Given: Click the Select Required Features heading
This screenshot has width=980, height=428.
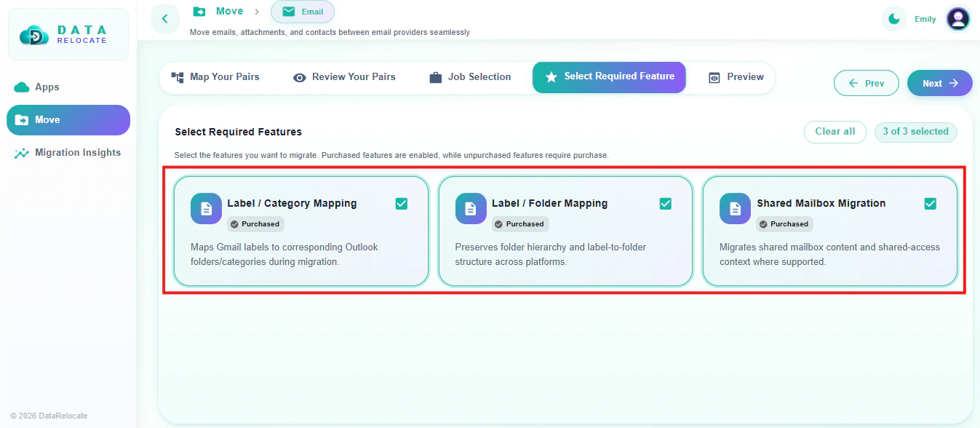Looking at the screenshot, I should (239, 132).
